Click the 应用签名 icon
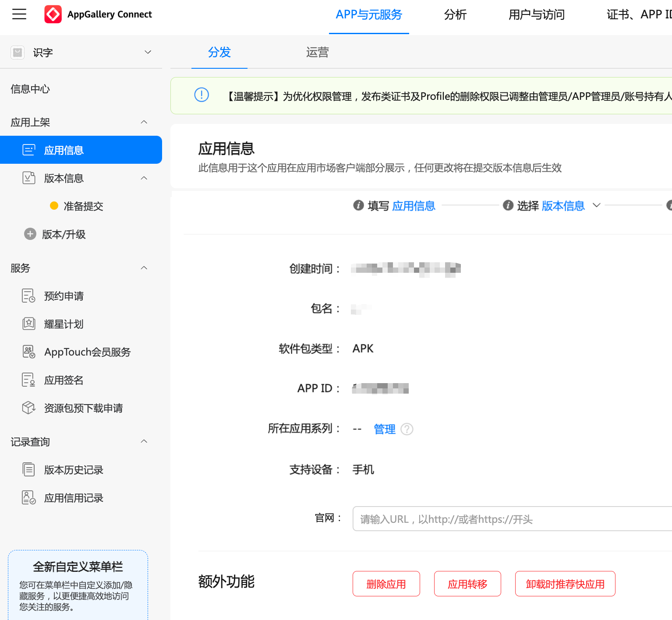672x620 pixels. [x=29, y=380]
